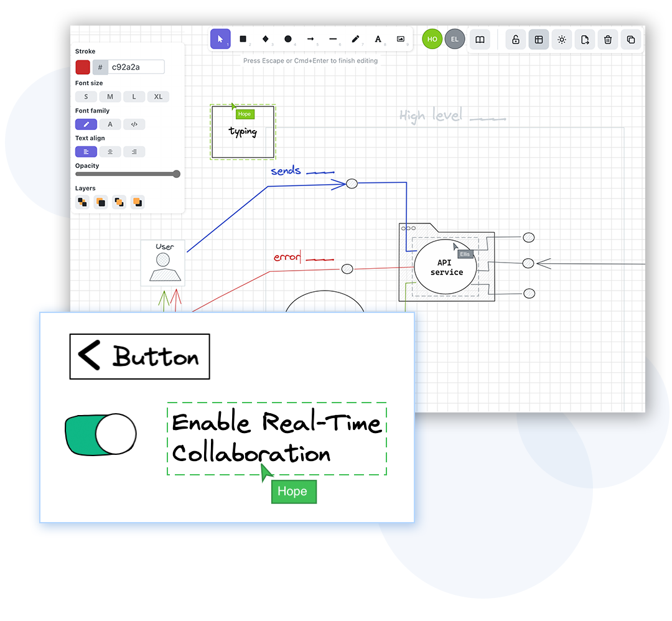Image resolution: width=672 pixels, height=621 pixels.
Task: Set font size to M
Action: click(x=110, y=96)
